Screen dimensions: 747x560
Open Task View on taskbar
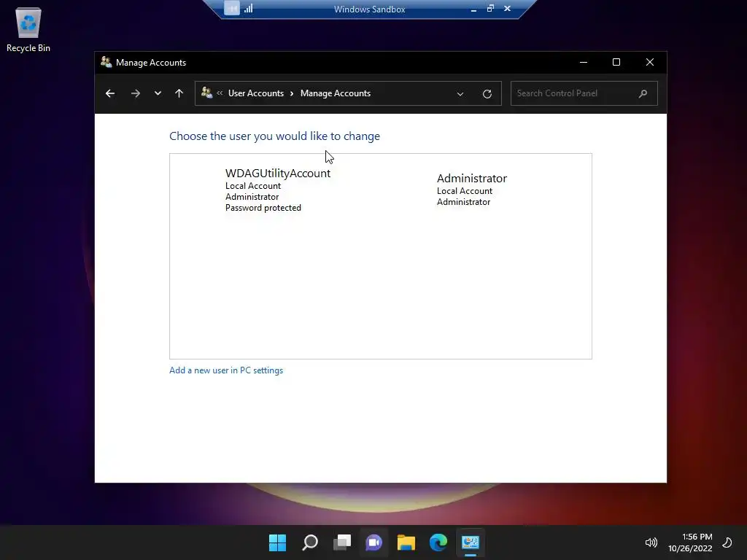(342, 542)
